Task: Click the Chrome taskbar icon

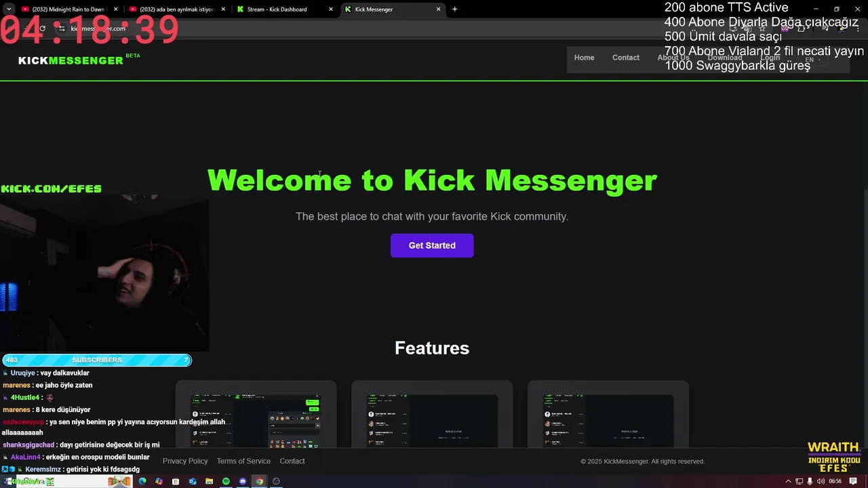Action: pos(259,481)
